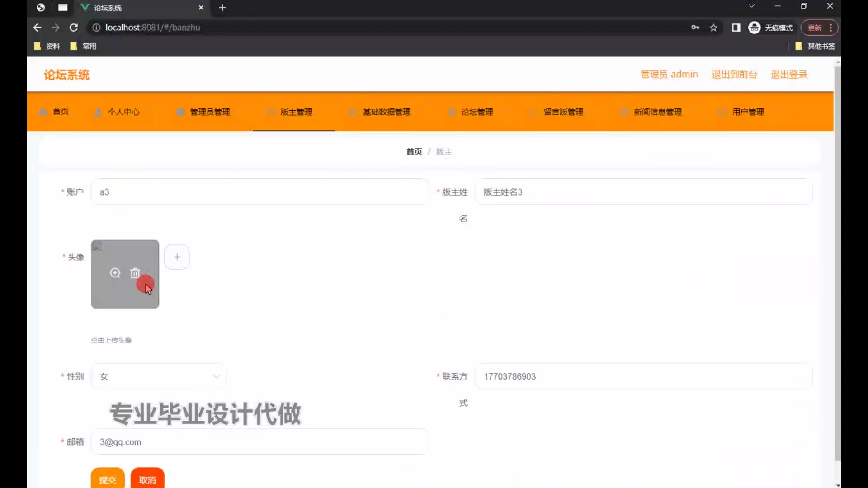Click 退出登录 logout link
Image resolution: width=868 pixels, height=488 pixels.
(789, 75)
